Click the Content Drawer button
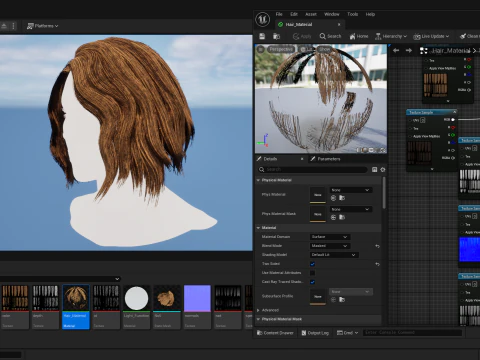The height and width of the screenshot is (360, 480). pos(275,333)
